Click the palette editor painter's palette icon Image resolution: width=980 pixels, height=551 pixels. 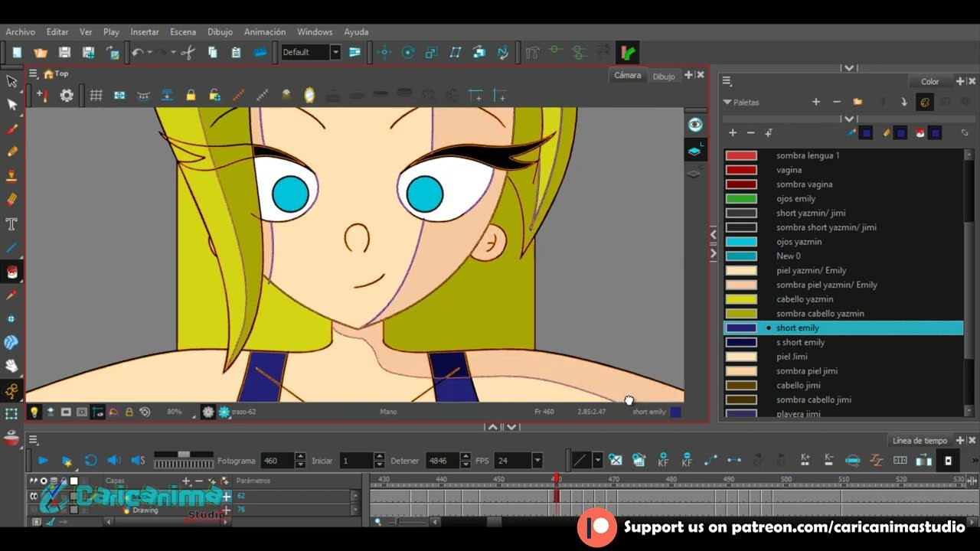point(925,102)
